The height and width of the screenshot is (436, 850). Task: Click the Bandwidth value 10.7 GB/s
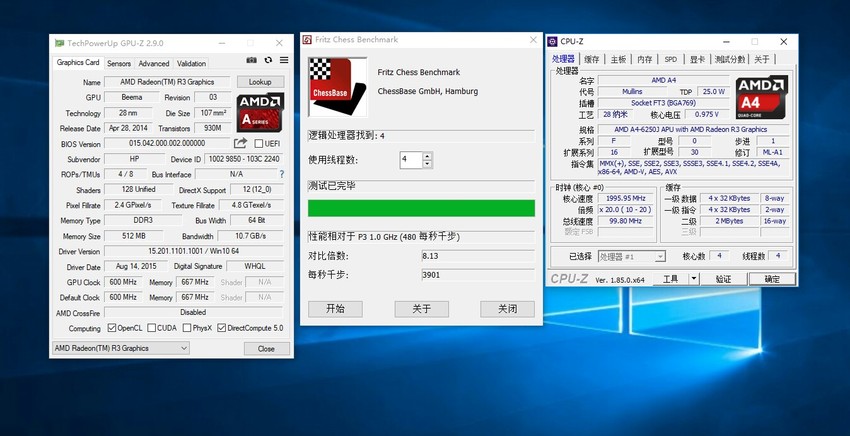click(x=250, y=236)
